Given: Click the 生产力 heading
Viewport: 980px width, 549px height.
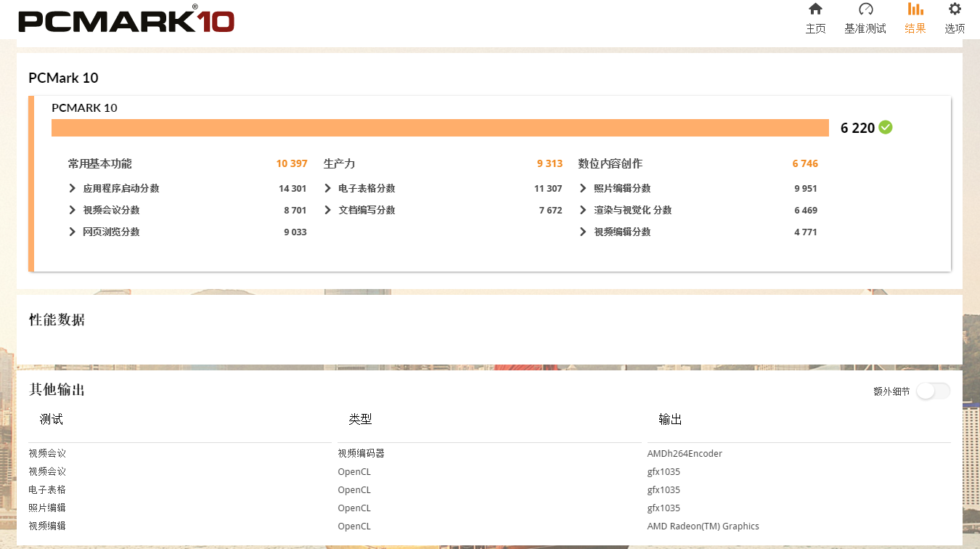Looking at the screenshot, I should 339,163.
